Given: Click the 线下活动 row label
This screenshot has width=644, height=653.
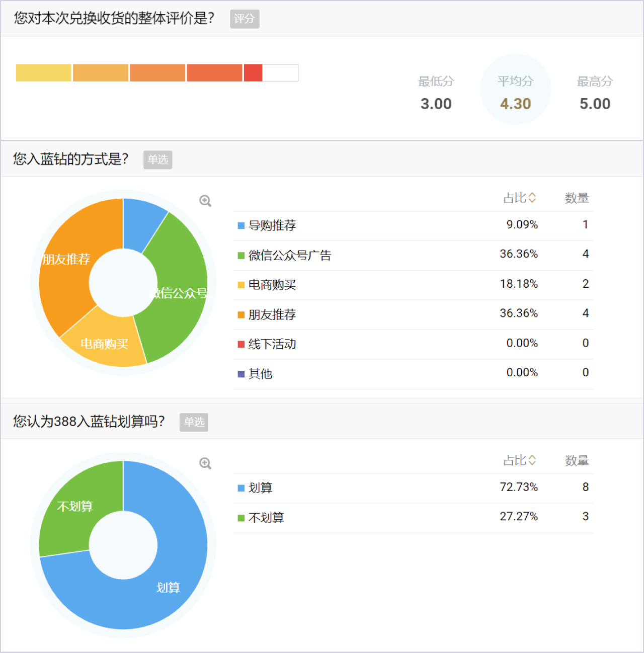Looking at the screenshot, I should click(x=272, y=345).
